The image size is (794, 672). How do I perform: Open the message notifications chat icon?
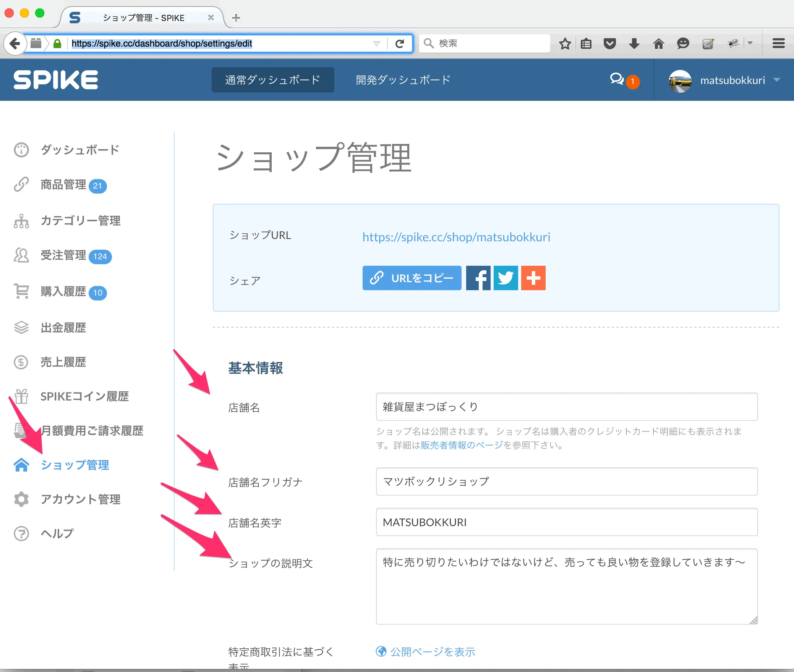(617, 79)
